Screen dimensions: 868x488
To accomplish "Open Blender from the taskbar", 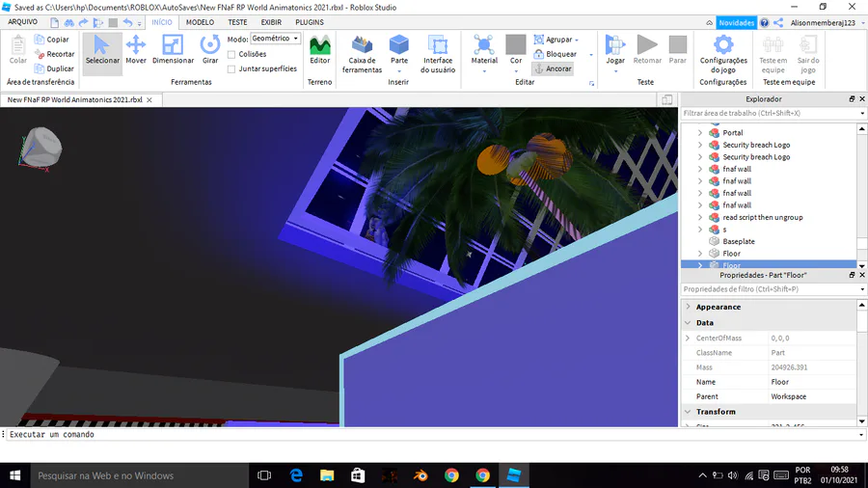I will [420, 475].
